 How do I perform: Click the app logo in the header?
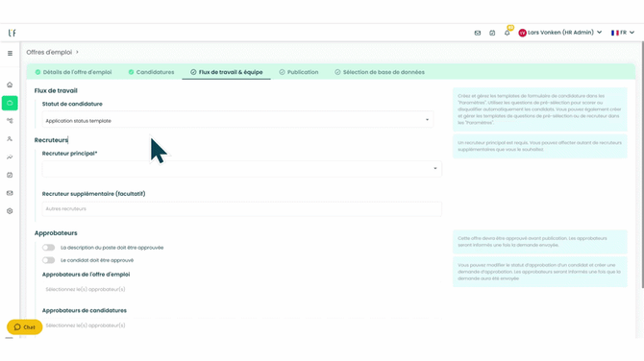click(x=12, y=33)
